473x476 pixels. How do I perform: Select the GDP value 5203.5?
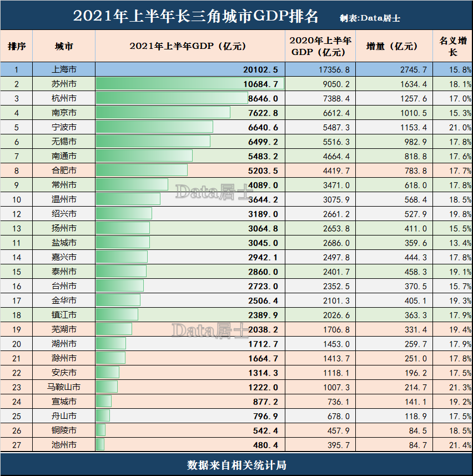pyautogui.click(x=263, y=171)
